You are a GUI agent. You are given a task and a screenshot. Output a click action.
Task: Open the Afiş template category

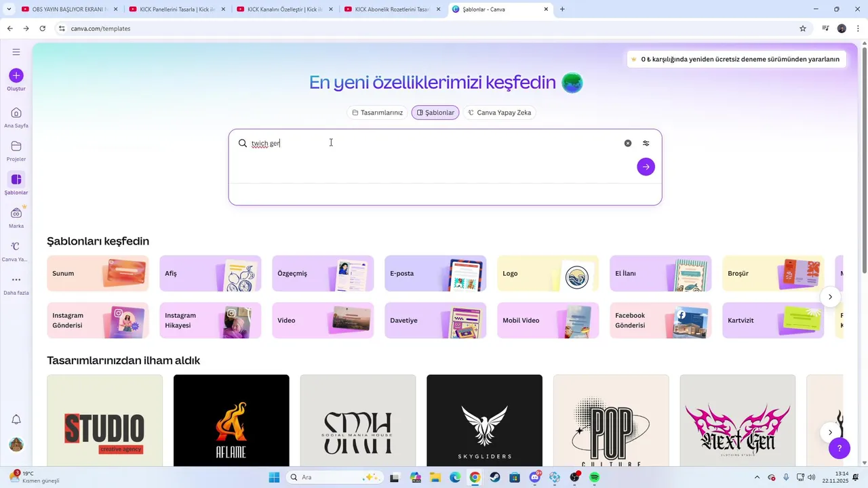coord(210,273)
